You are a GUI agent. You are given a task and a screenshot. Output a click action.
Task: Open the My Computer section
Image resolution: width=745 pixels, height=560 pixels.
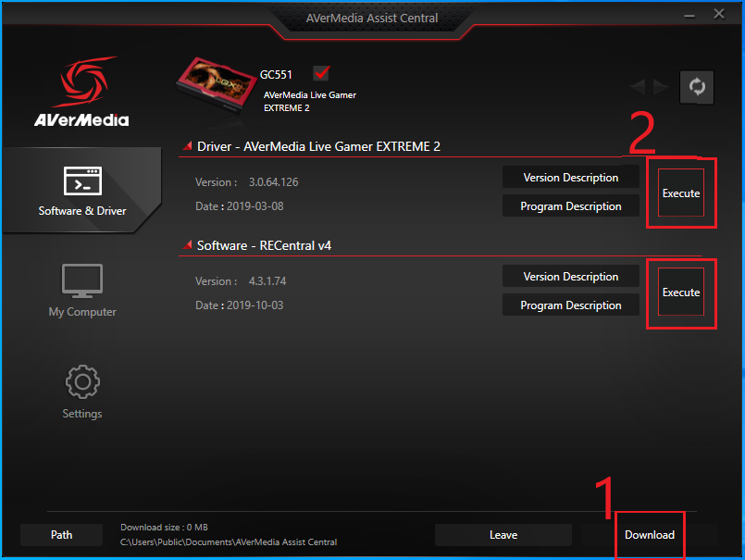click(82, 291)
